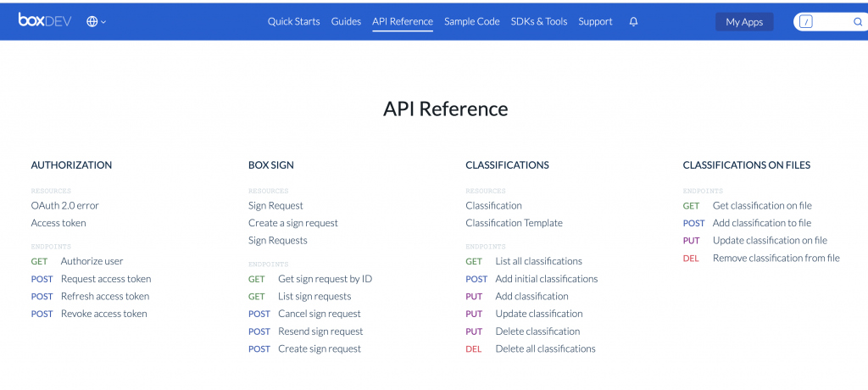Open the Add classification to file endpoint
This screenshot has height=390, width=868.
point(762,223)
